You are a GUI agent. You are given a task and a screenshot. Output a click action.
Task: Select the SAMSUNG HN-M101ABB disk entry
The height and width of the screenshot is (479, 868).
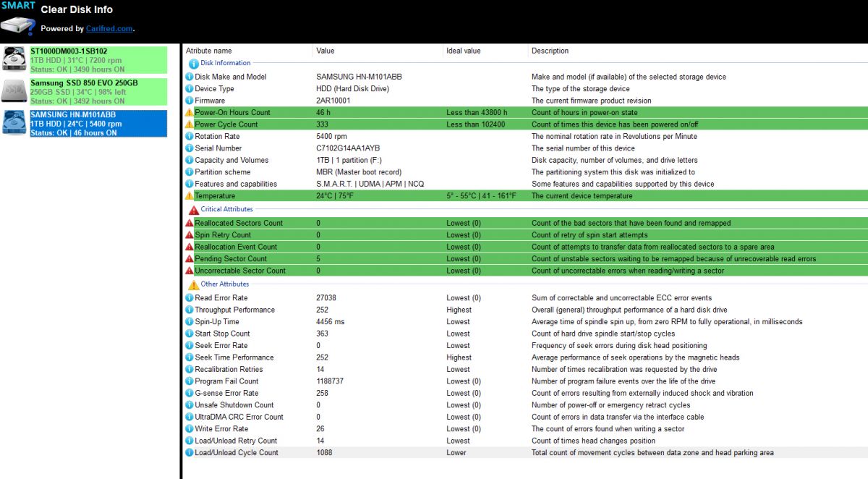(x=84, y=123)
